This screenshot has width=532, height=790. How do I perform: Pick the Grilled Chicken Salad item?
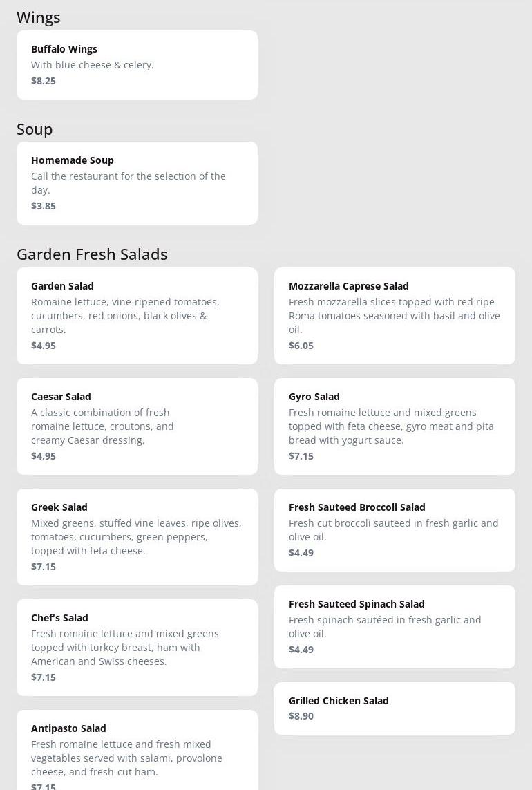coord(395,708)
